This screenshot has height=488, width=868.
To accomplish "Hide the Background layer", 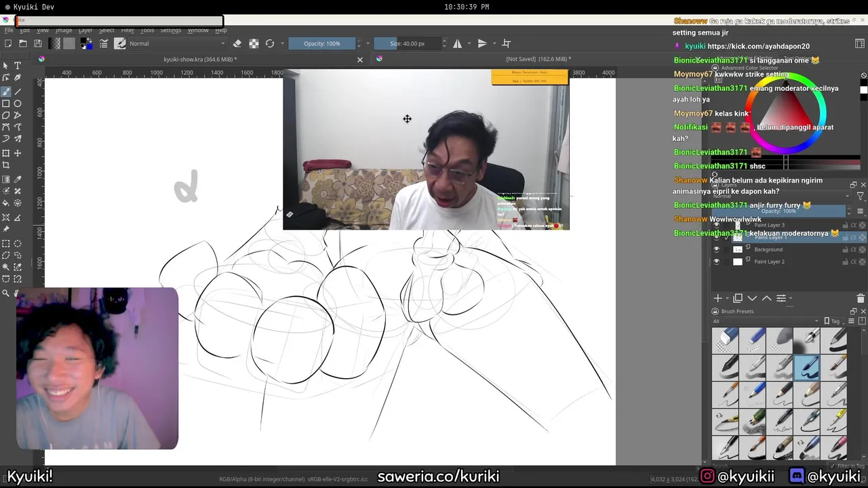I will [x=717, y=249].
